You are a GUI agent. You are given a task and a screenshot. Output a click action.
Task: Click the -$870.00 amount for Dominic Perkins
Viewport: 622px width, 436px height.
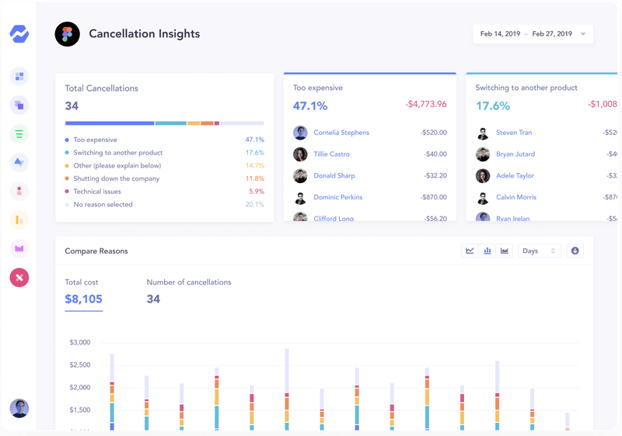434,197
